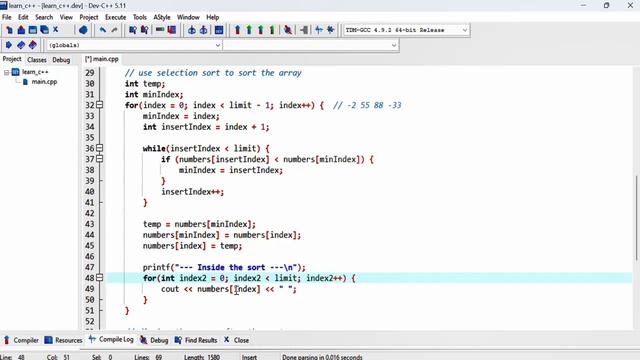Click the crossed-out bug toolbar icon
640x360 pixels.
(288, 30)
